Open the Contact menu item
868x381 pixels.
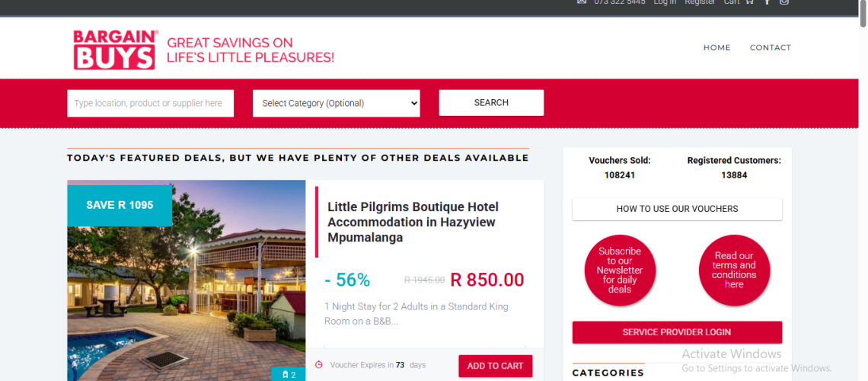coord(770,47)
